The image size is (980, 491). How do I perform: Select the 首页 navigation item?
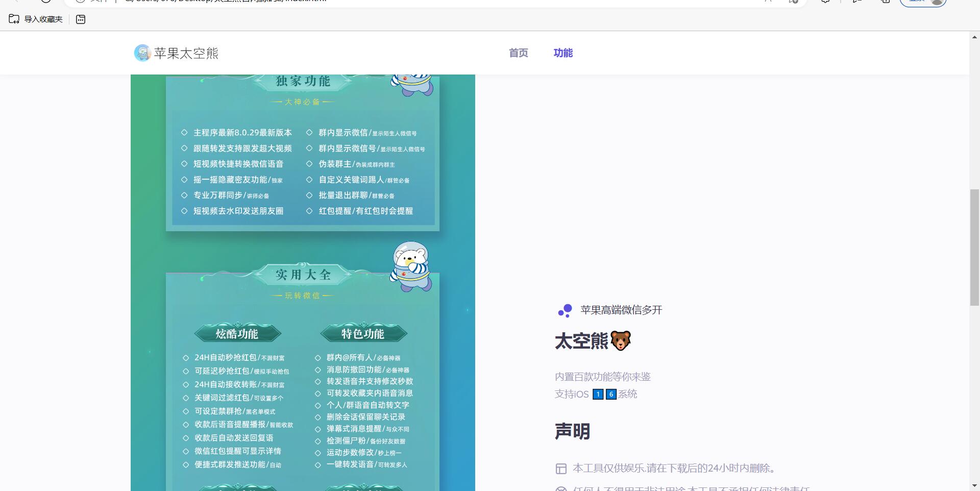[518, 53]
